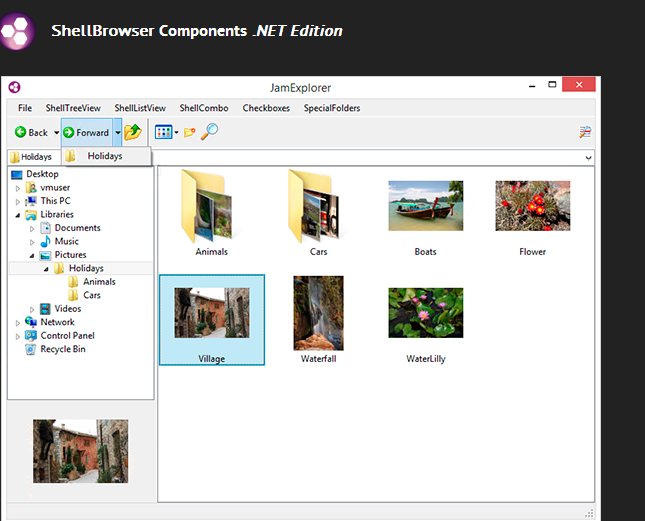Select the Music note icon
The width and height of the screenshot is (645, 521).
[x=45, y=241]
